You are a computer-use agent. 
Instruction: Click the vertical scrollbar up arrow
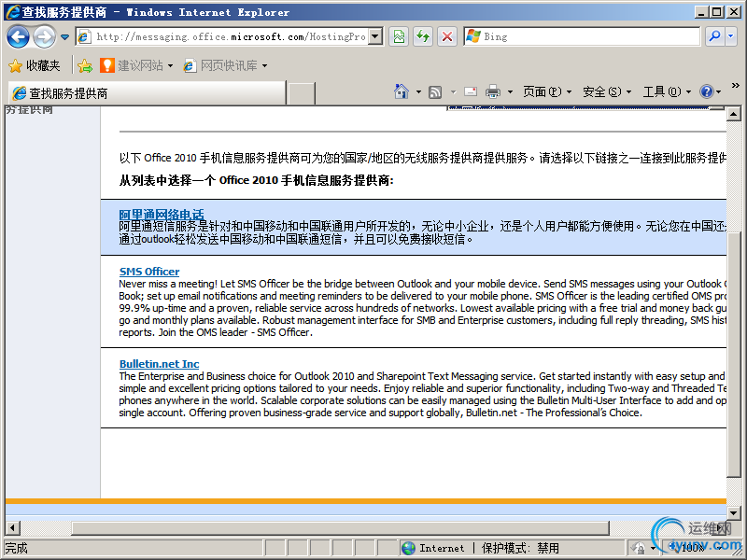(733, 114)
